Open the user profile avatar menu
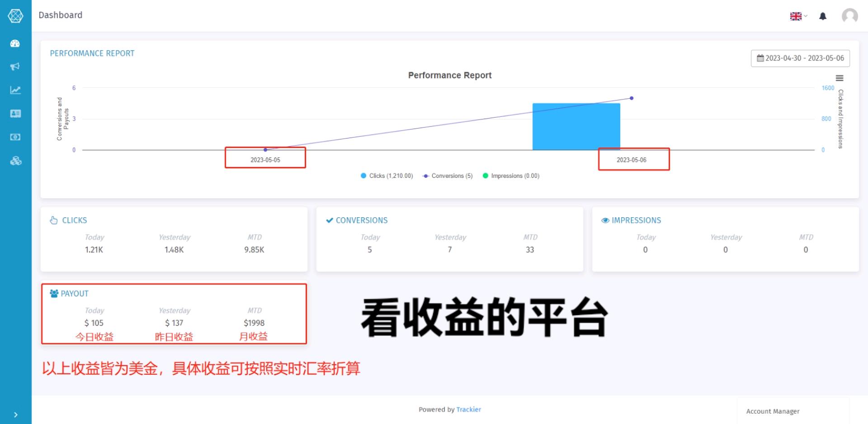868x424 pixels. (x=849, y=16)
